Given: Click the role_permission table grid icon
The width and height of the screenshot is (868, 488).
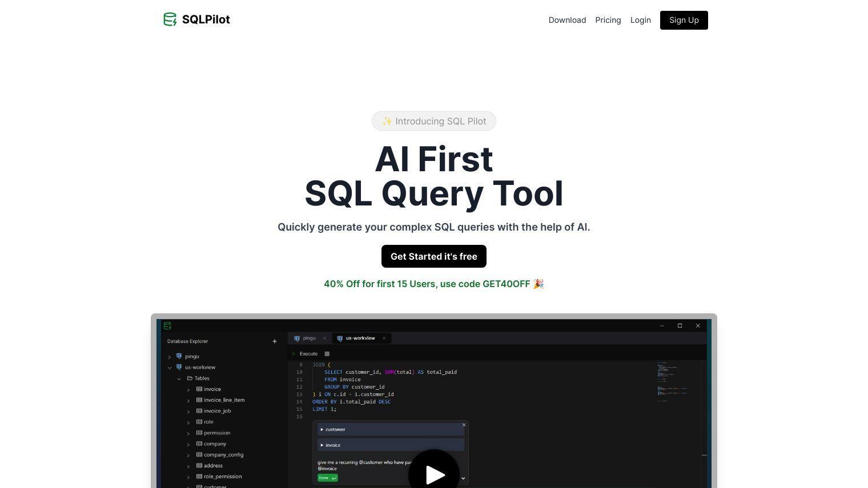Looking at the screenshot, I should (199, 476).
